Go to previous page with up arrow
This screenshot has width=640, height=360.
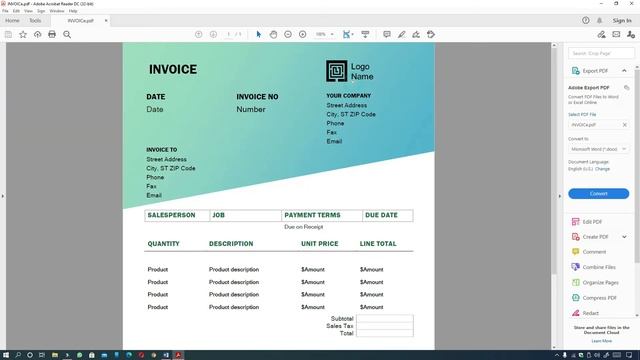tap(198, 35)
